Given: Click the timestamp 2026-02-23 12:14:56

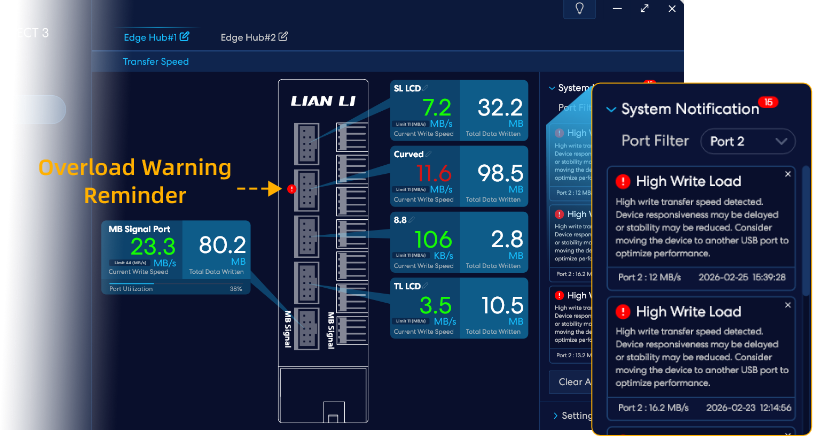Looking at the screenshot, I should coord(749,408).
